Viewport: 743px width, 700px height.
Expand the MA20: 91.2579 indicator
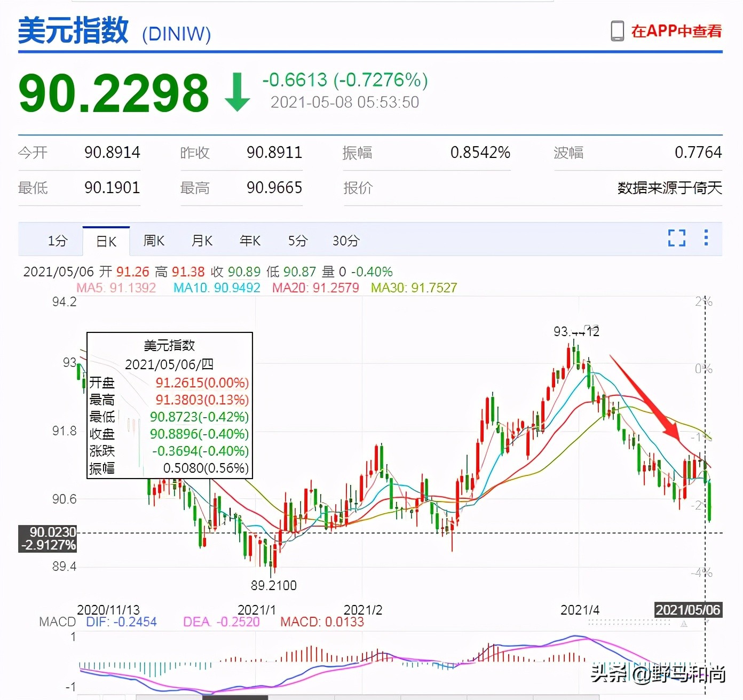(x=315, y=288)
